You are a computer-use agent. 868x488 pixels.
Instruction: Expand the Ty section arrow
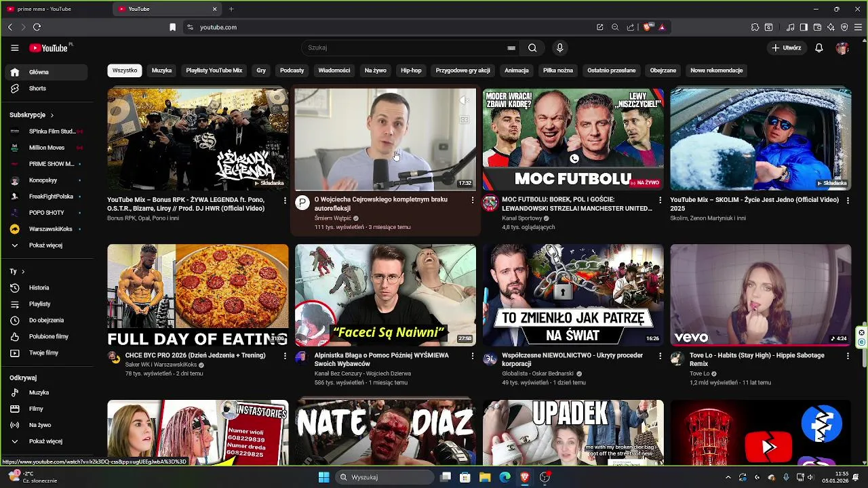[22, 271]
